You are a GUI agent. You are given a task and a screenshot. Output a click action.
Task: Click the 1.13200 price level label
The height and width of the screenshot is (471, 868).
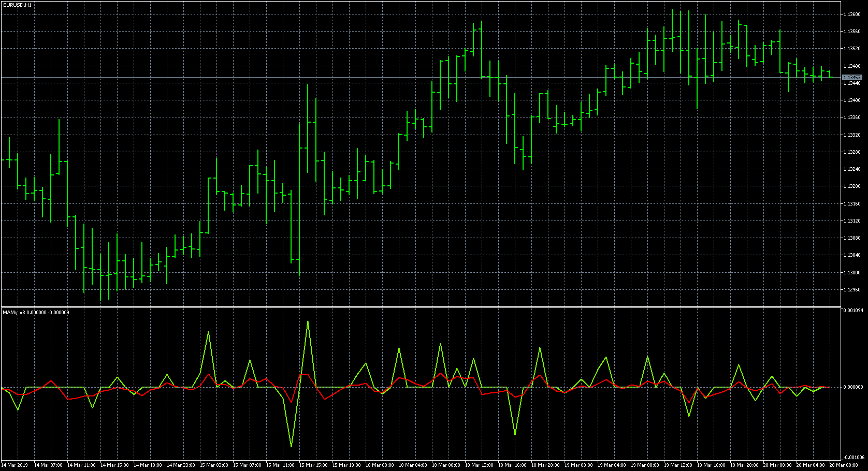852,186
